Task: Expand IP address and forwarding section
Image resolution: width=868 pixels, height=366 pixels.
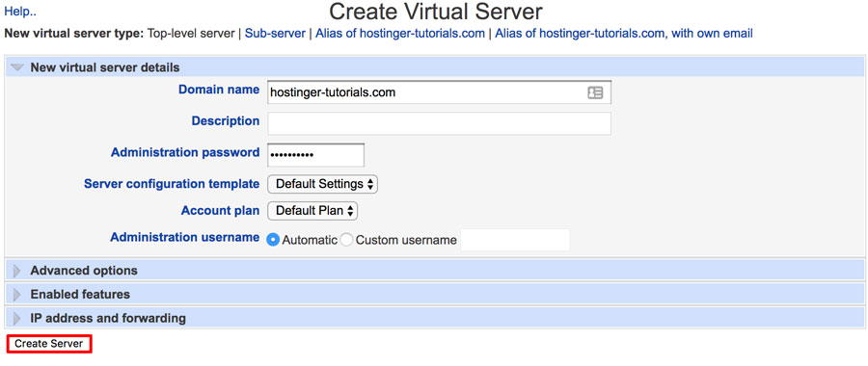Action: click(x=108, y=319)
